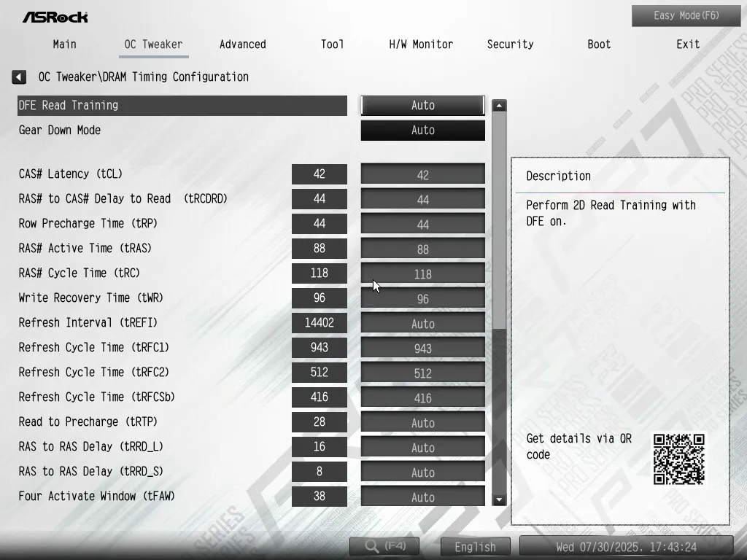Click the Refresh Interval (tREFI) label
The image size is (747, 560).
point(88,322)
